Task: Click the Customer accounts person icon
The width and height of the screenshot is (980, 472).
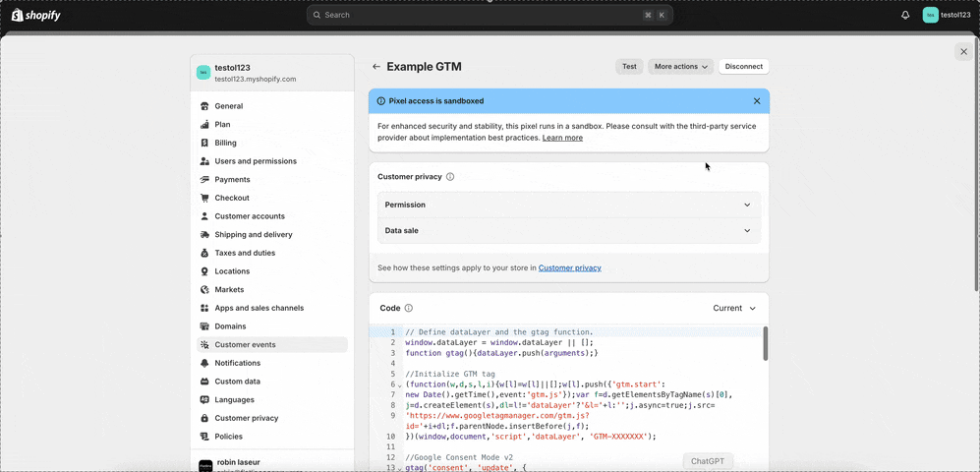Action: (x=204, y=216)
